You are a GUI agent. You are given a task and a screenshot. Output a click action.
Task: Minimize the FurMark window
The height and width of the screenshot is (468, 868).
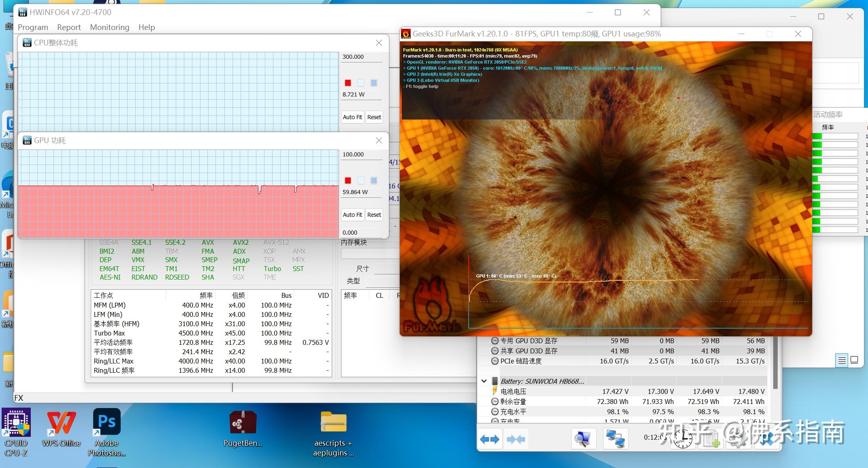pyautogui.click(x=741, y=34)
